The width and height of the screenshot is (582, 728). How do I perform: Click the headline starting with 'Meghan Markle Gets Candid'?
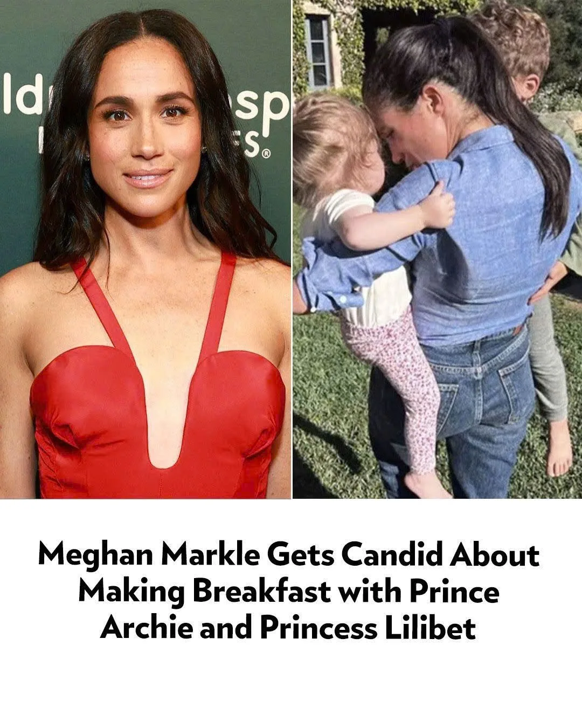(289, 592)
